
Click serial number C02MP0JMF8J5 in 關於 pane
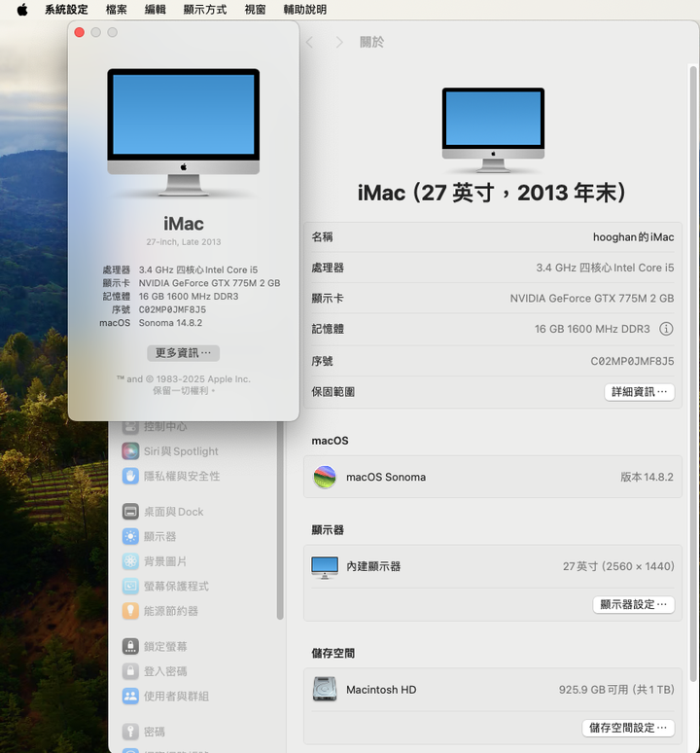[632, 361]
